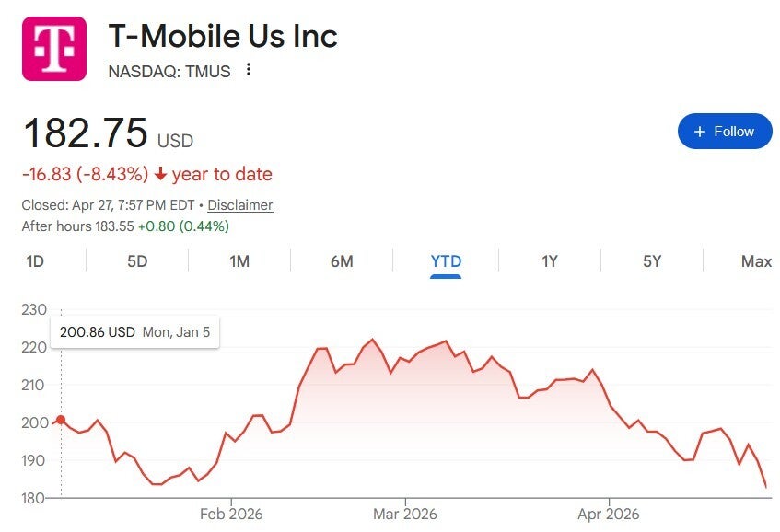Click the plus icon inside the Follow button
780x532 pixels.
700,131
